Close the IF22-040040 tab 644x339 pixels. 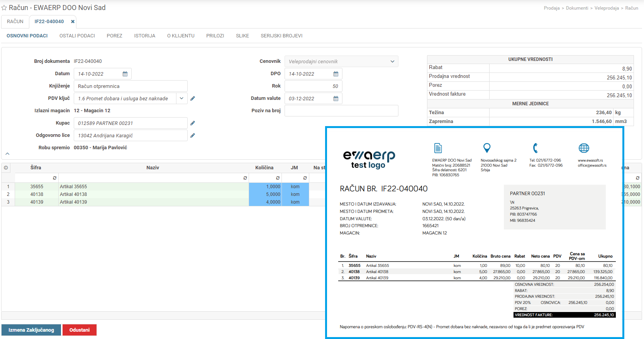[x=73, y=22]
